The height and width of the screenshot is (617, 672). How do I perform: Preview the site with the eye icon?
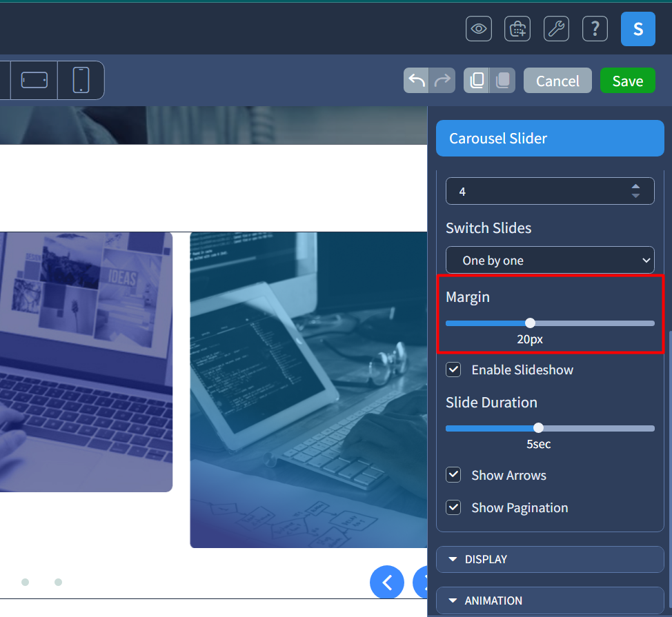coord(479,28)
